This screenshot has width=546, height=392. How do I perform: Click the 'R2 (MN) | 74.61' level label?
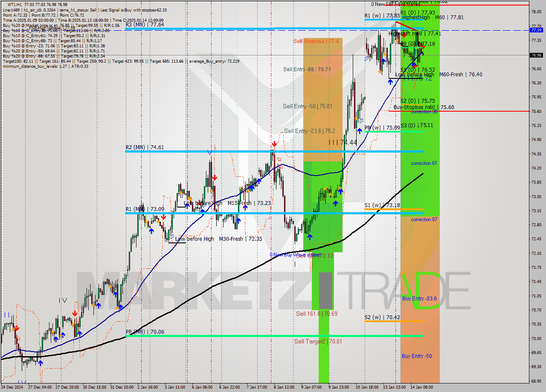(x=145, y=147)
